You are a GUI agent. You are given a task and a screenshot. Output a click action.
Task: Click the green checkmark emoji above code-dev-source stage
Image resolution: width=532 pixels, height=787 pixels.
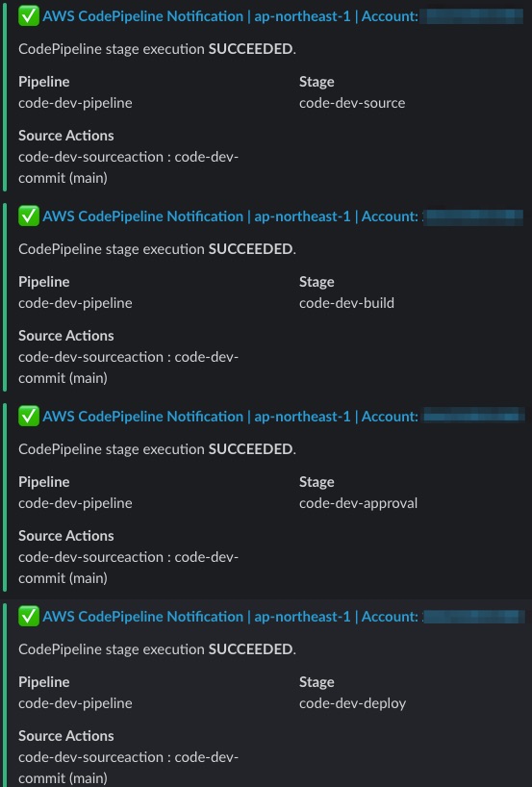[x=29, y=16]
